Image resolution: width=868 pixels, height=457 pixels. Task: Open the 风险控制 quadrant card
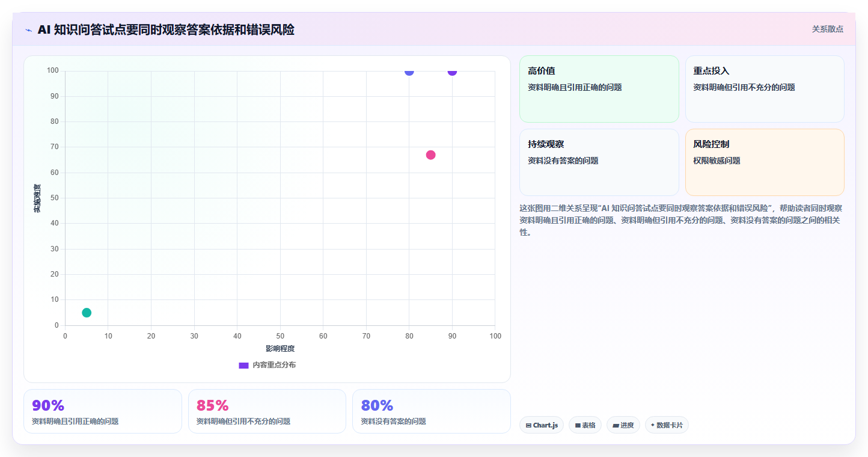pyautogui.click(x=765, y=162)
